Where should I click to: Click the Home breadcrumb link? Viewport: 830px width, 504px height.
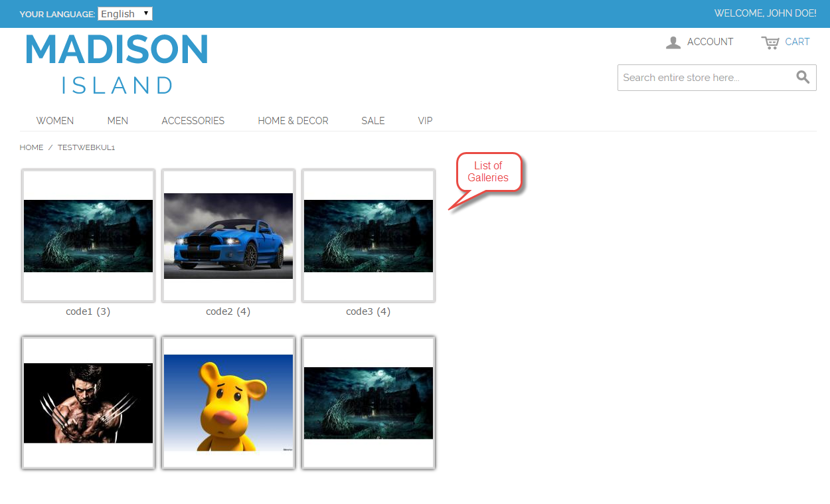tap(31, 147)
